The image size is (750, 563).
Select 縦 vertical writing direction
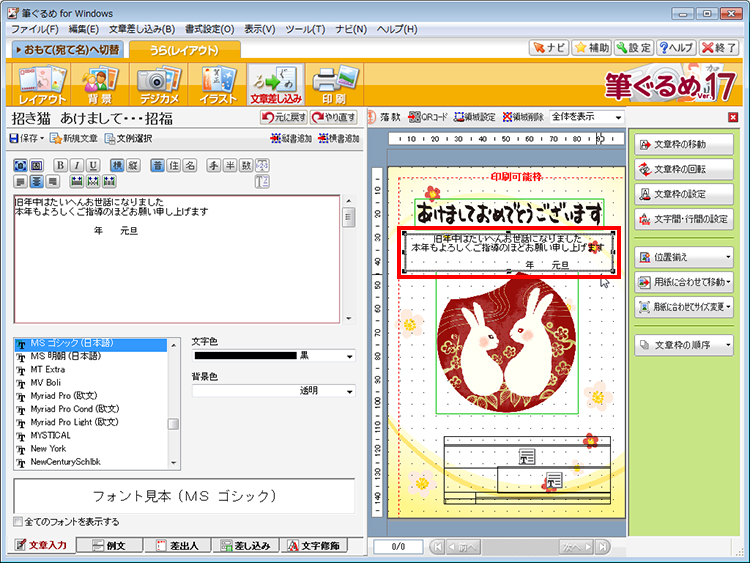[133, 166]
